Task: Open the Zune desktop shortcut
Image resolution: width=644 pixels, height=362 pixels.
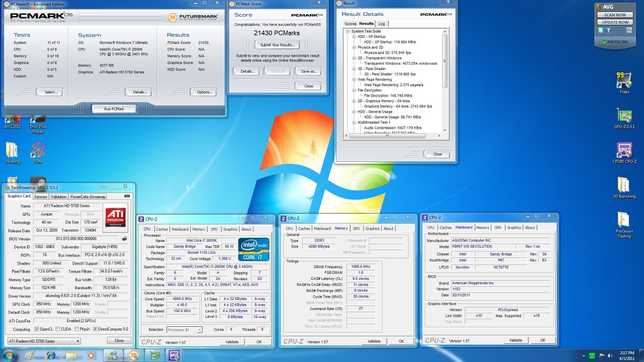Action: click(x=38, y=153)
